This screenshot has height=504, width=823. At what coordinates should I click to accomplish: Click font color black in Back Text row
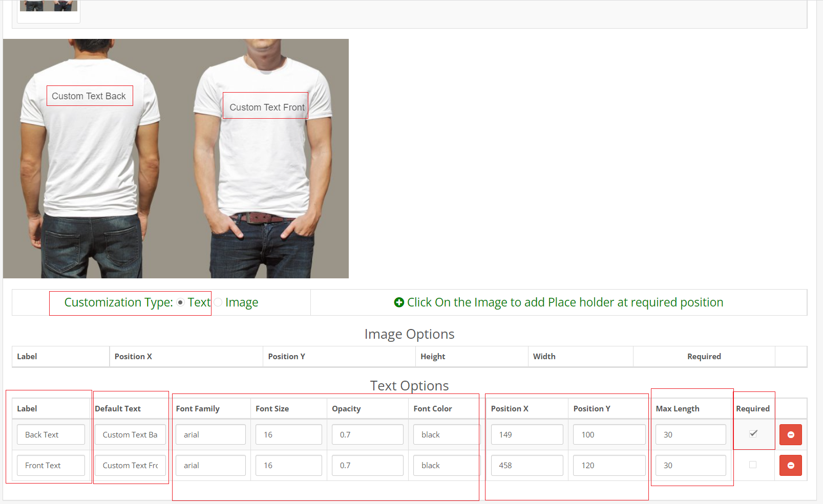447,434
